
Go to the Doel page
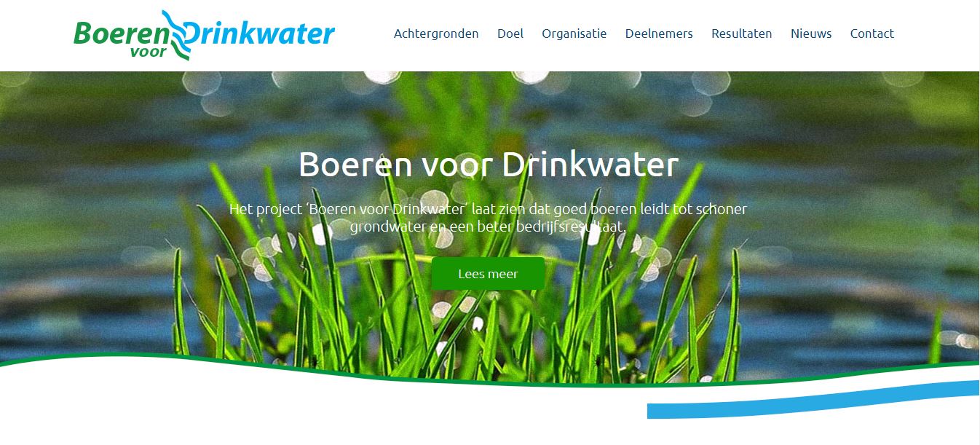(510, 34)
